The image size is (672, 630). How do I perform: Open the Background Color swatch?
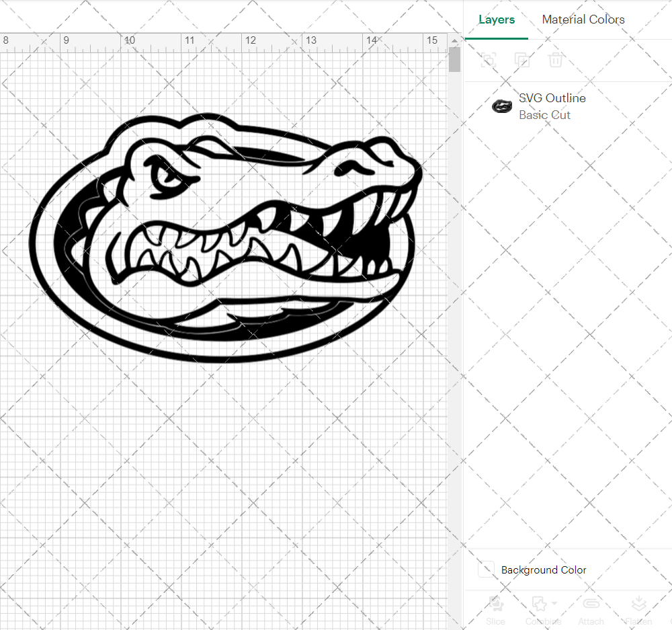[486, 569]
